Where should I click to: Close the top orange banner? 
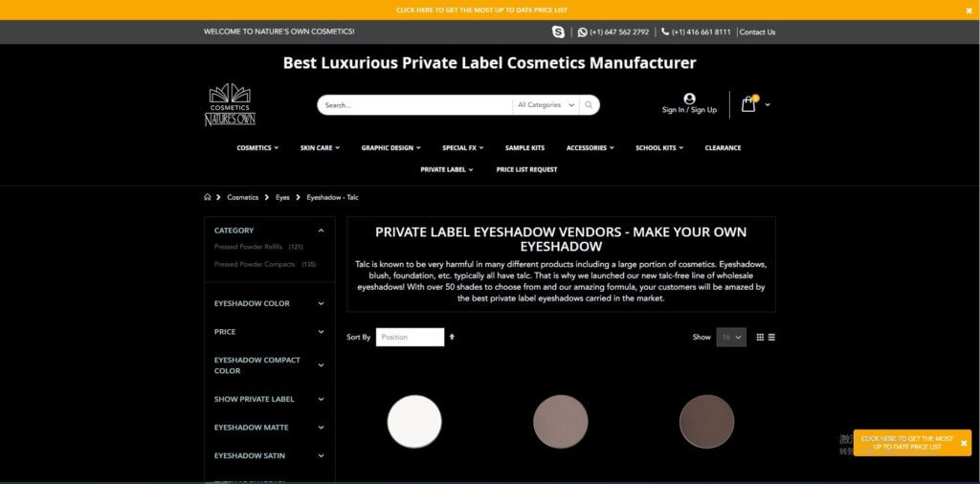pos(969,10)
